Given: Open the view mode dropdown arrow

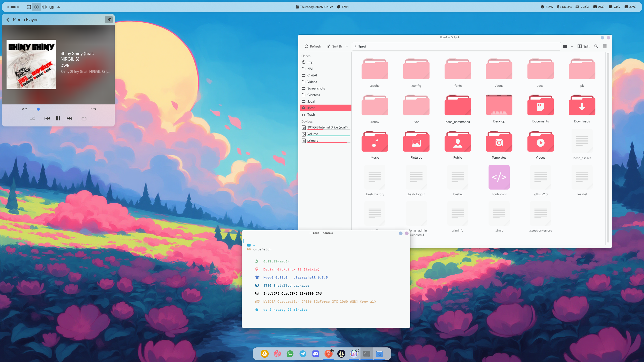Looking at the screenshot, I should coord(572,46).
